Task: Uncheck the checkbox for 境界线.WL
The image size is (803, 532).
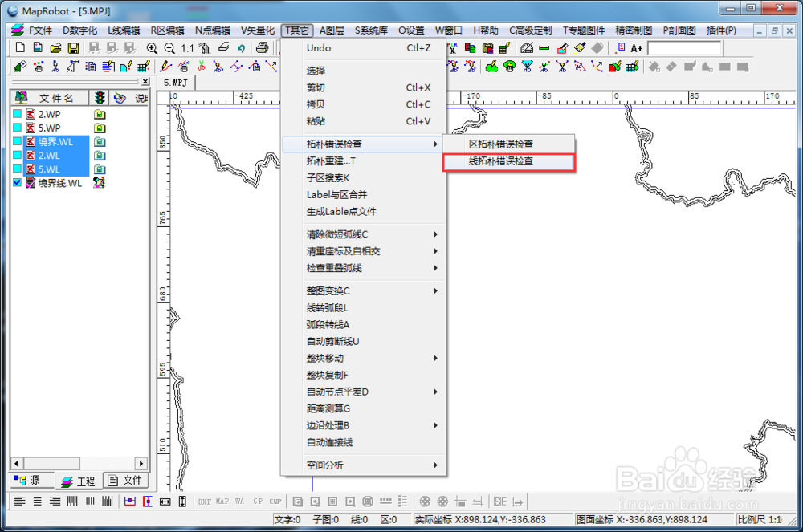Action: (x=18, y=183)
